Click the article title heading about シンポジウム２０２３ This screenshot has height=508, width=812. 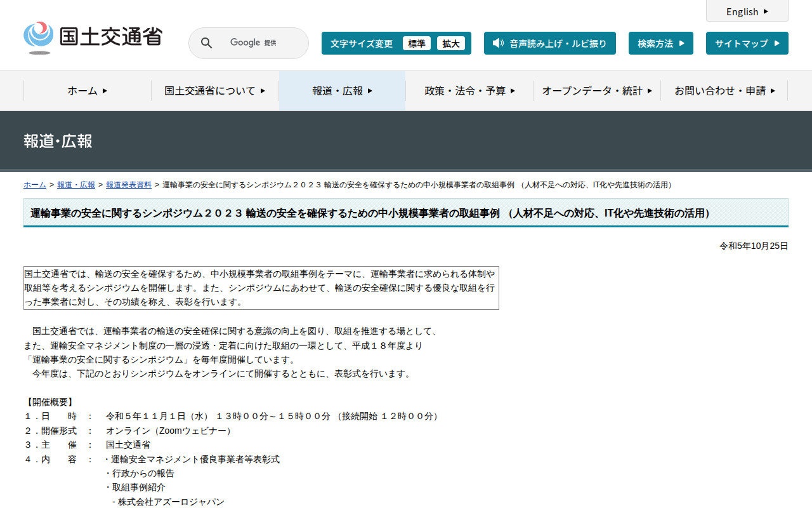(x=406, y=213)
